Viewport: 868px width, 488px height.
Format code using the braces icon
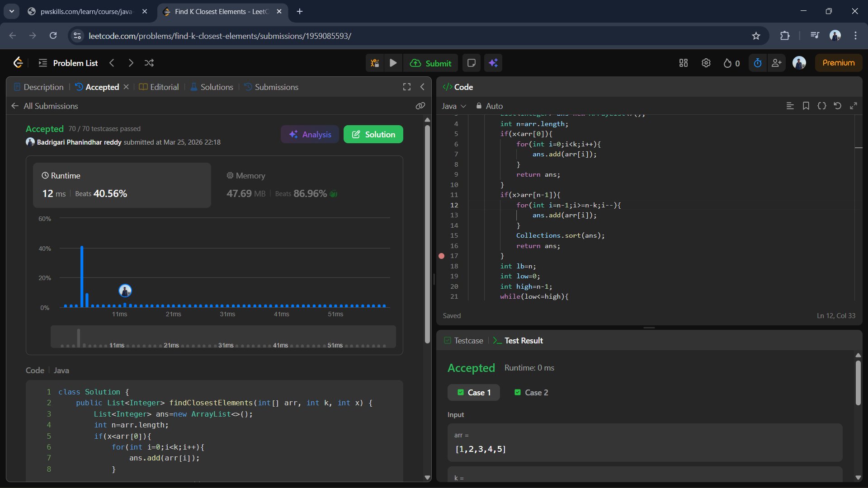click(821, 106)
